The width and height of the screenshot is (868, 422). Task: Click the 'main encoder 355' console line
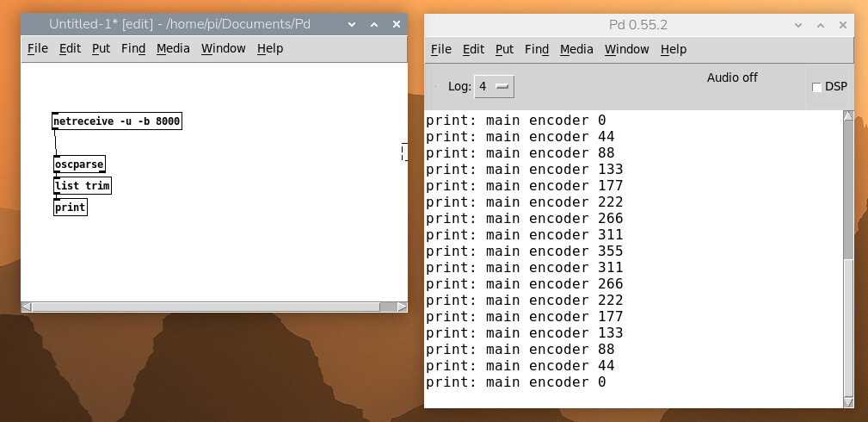pos(524,251)
